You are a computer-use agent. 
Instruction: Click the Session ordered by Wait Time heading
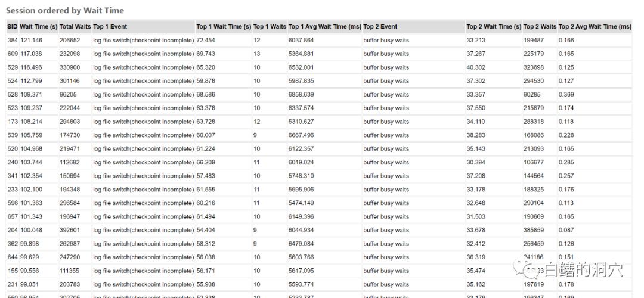[65, 11]
